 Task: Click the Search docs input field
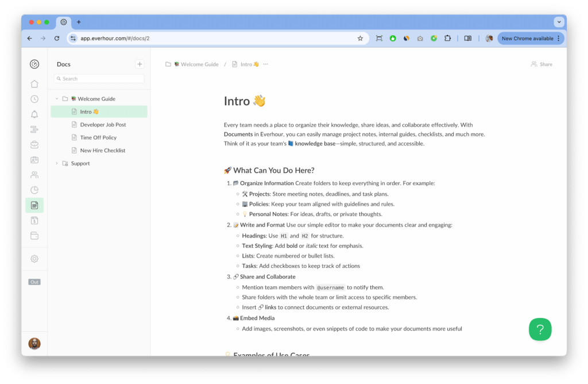99,78
